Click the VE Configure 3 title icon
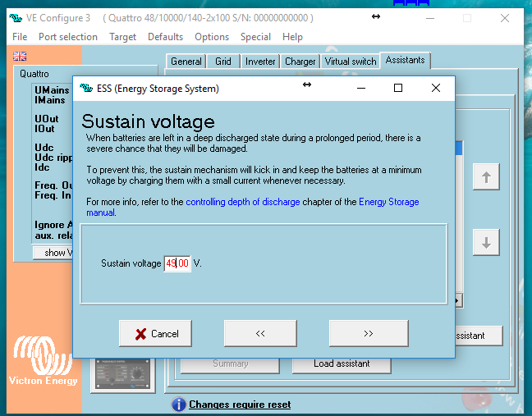532x416 pixels. (16, 17)
